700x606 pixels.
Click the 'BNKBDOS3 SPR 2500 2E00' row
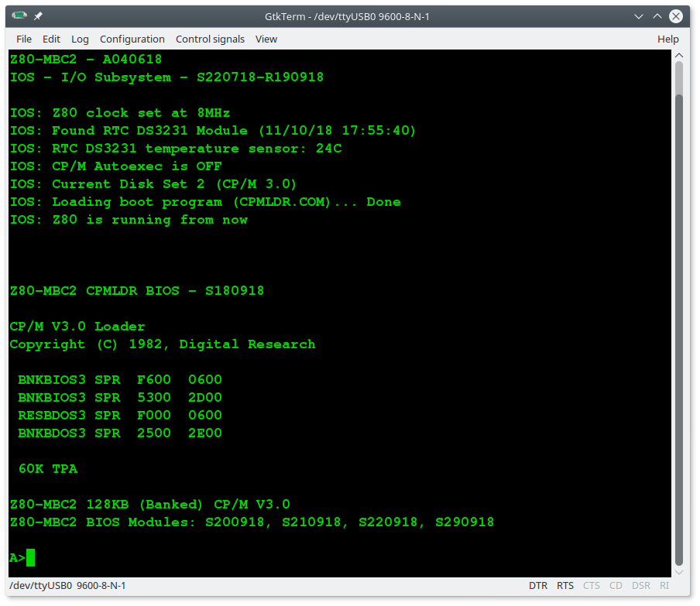pyautogui.click(x=120, y=433)
